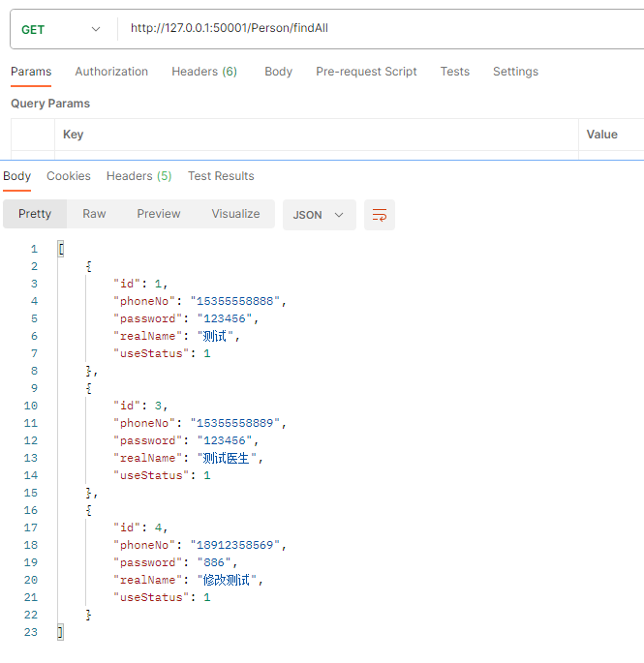Click the "id": 1 entry
The image size is (644, 663).
point(140,284)
